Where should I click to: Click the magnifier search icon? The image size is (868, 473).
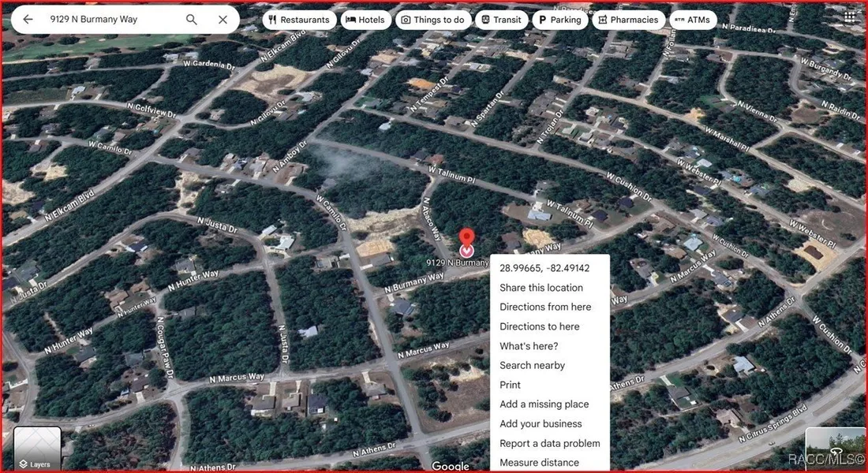point(192,20)
